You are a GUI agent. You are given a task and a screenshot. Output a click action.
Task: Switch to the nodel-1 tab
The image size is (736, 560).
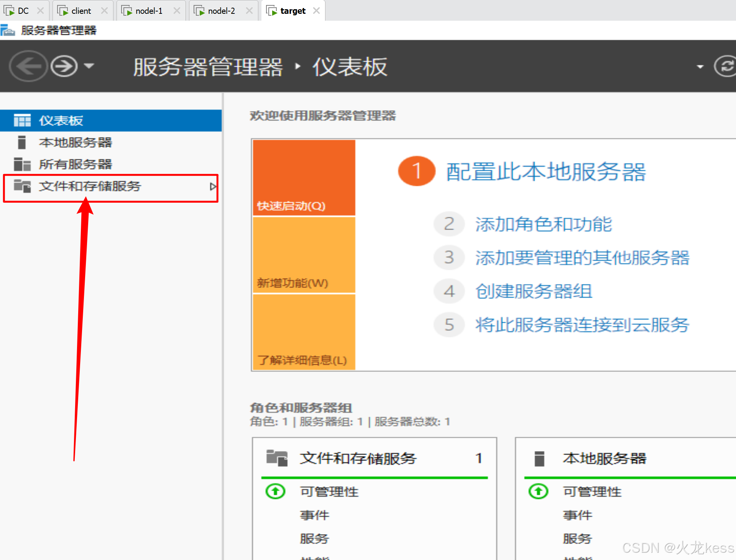click(149, 11)
